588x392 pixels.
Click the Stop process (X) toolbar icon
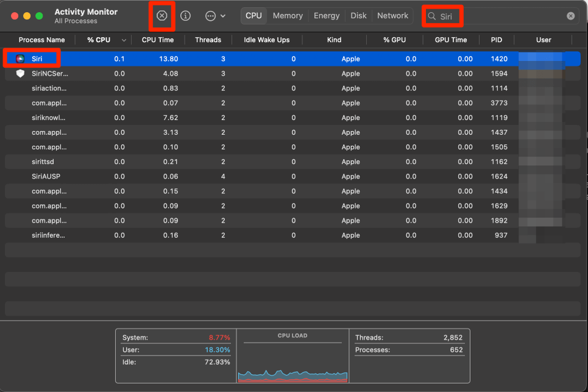pos(161,16)
